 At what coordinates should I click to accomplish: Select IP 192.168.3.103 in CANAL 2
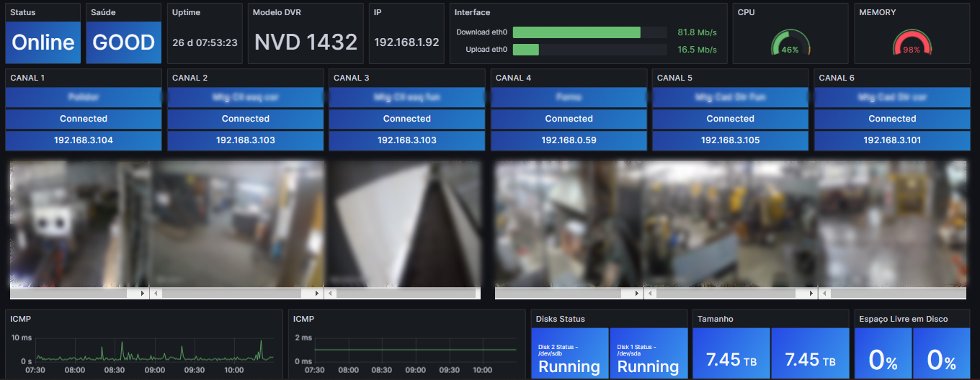245,140
